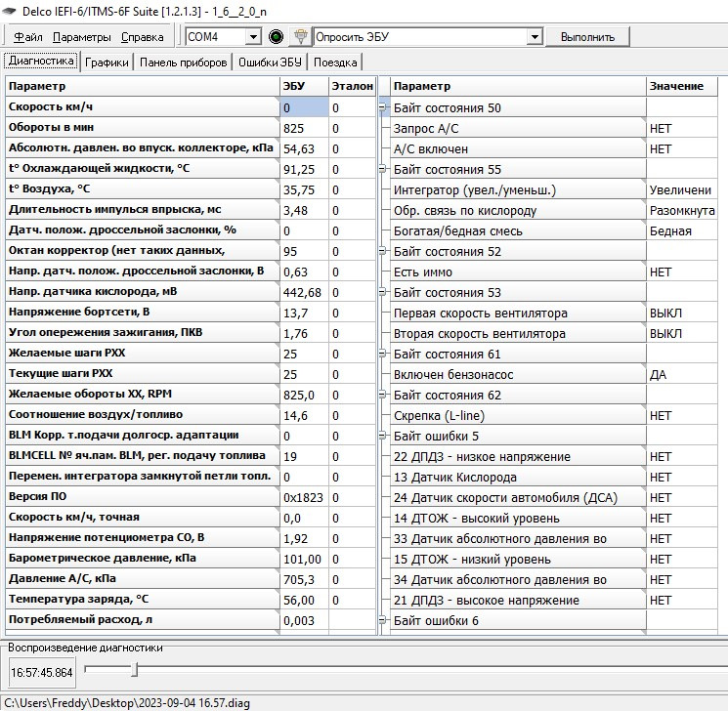Collapse the 'Байт состояния 50' group
Image resolution: width=728 pixels, height=711 pixels.
tap(384, 107)
